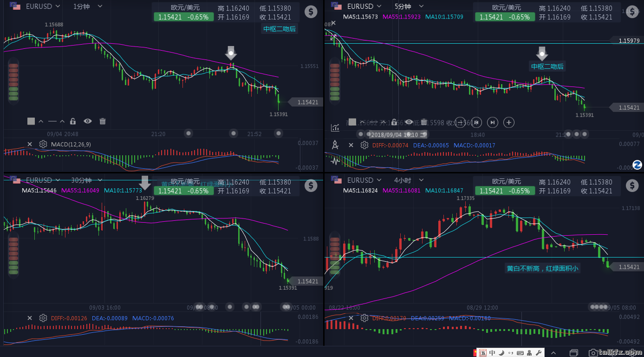Click green 1.15421 -0.65% badge in 1-minute chart

184,17
